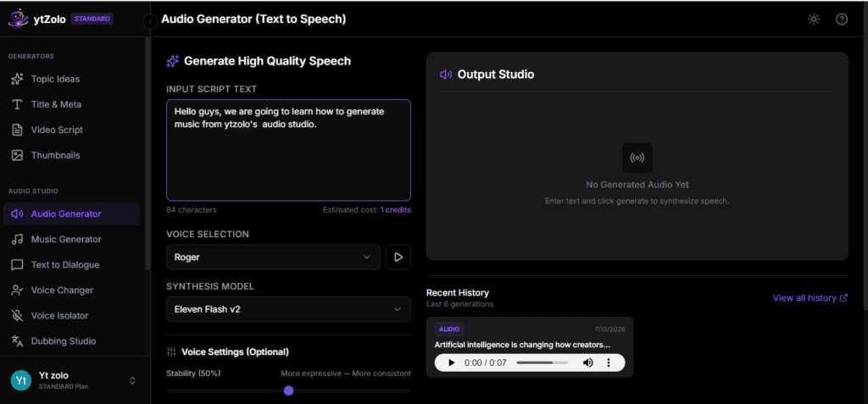Click the 'Voice Settings (Optional)' heading
Viewport: 868px width, 404px height.
tap(235, 352)
